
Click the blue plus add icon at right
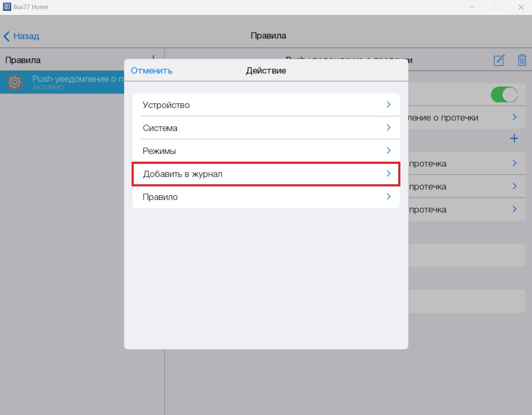(x=514, y=138)
